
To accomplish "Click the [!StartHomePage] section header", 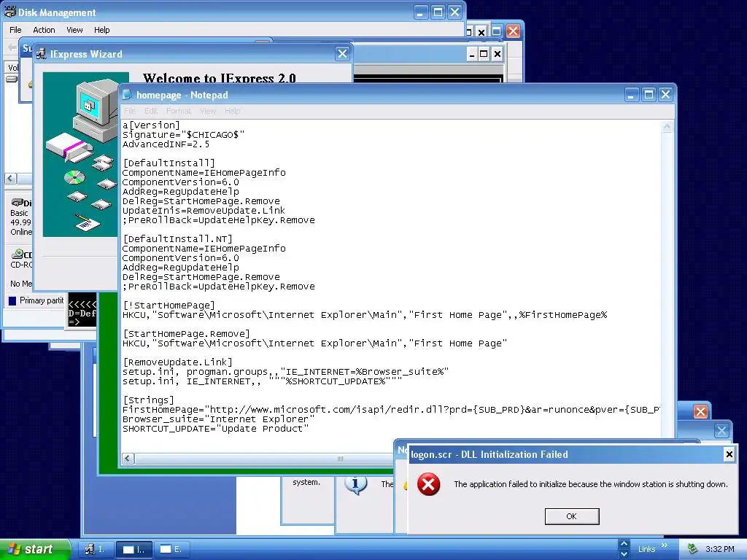I will click(x=169, y=306).
